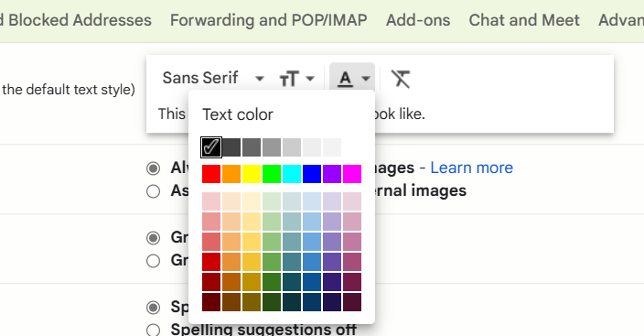Choose the bright orange swatch
This screenshot has width=644, height=336.
[x=231, y=174]
